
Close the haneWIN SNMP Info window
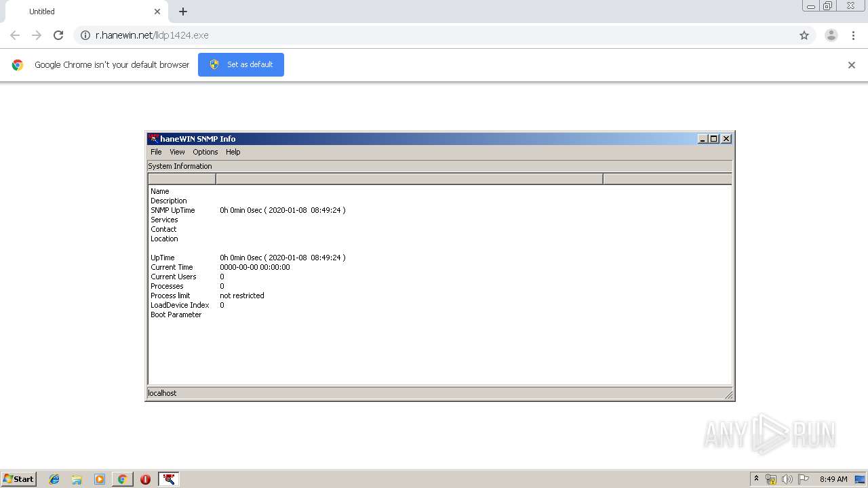click(726, 138)
